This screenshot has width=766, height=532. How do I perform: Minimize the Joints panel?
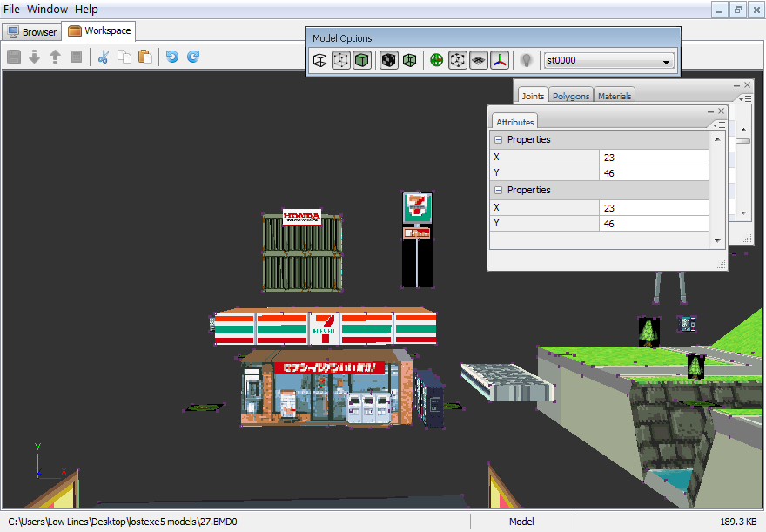pyautogui.click(x=736, y=85)
